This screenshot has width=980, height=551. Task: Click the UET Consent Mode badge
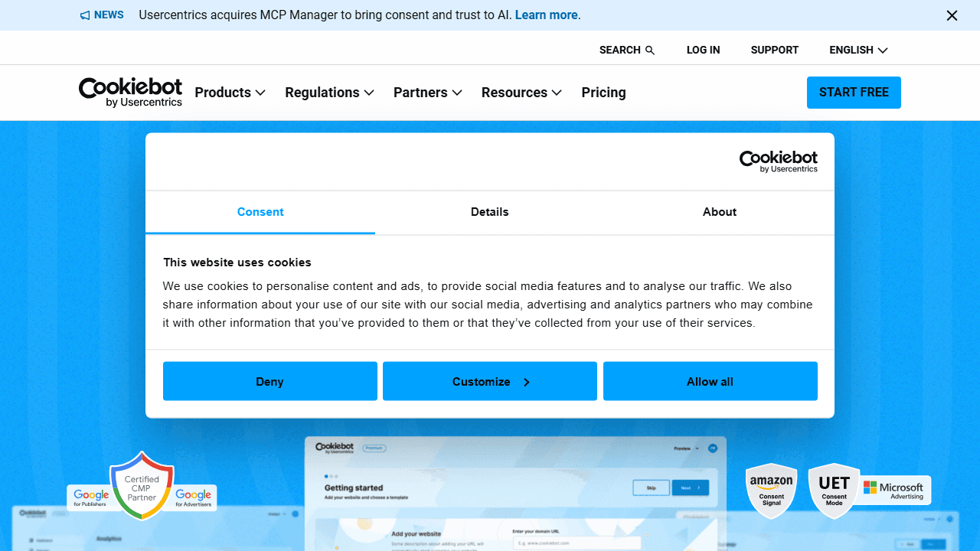834,491
